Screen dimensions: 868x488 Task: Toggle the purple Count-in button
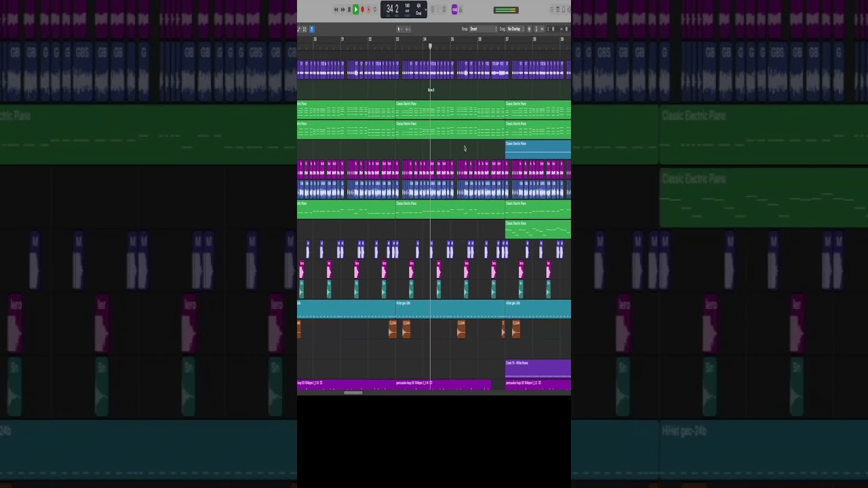pyautogui.click(x=454, y=9)
